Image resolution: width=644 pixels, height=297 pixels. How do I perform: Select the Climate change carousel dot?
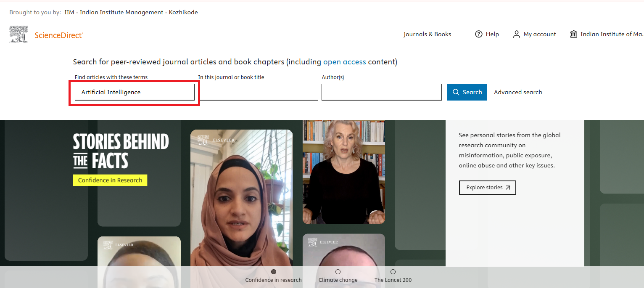(x=338, y=272)
